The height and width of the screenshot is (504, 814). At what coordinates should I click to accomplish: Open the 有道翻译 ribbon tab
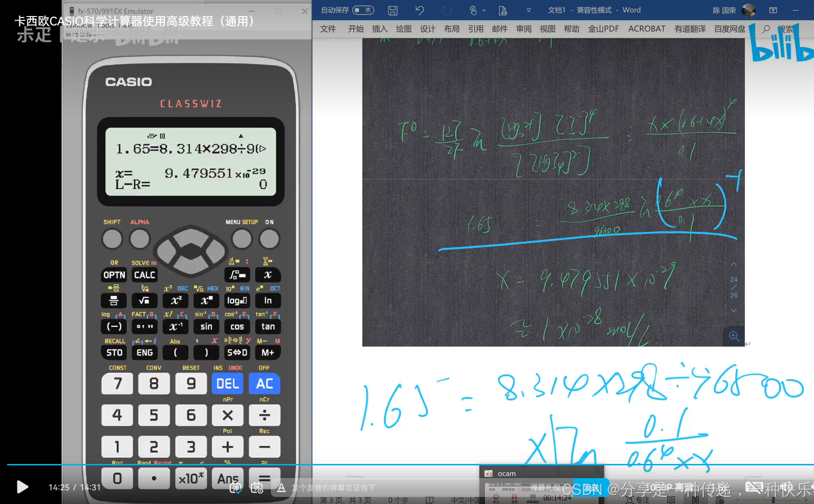click(690, 29)
